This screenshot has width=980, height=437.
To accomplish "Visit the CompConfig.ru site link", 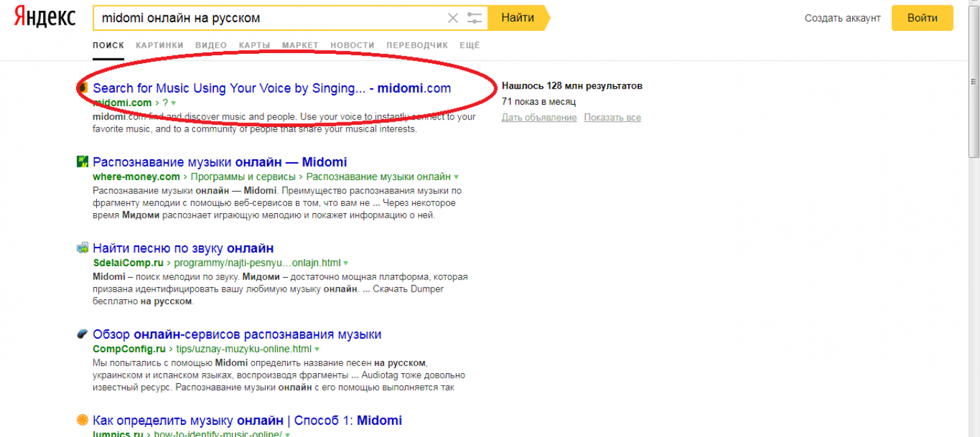I will [129, 349].
